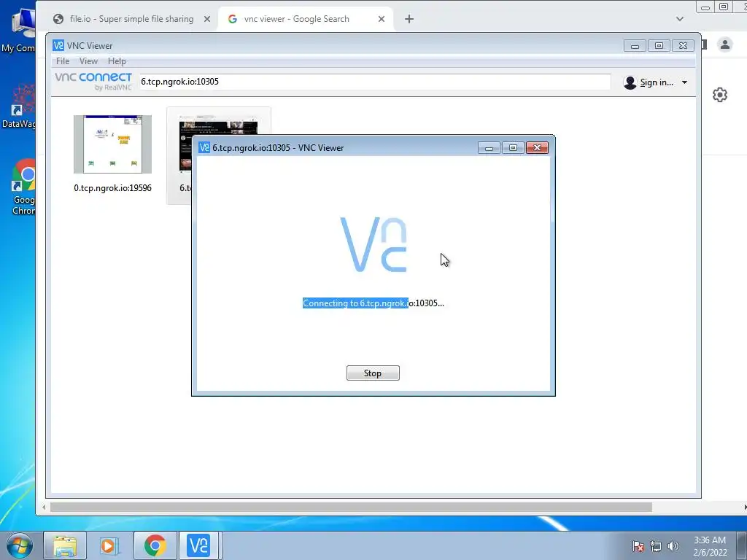Click the VNC icon in connecting dialog title

204,147
